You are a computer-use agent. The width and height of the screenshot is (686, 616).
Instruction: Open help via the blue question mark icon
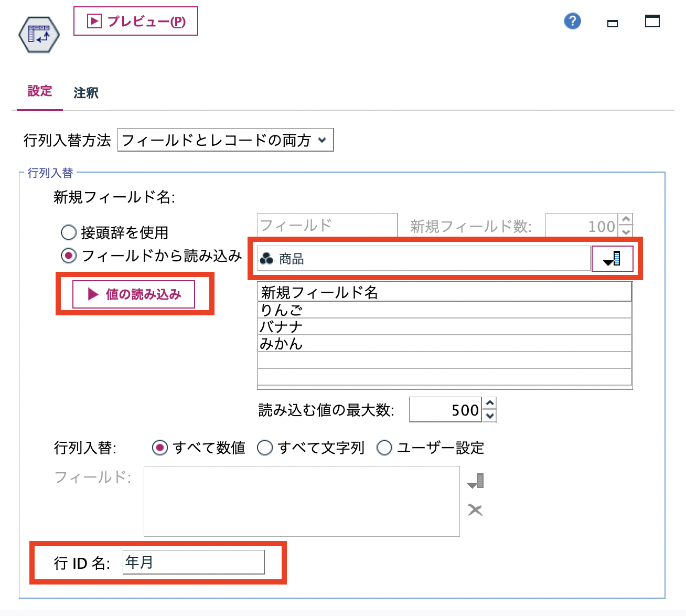[x=572, y=21]
